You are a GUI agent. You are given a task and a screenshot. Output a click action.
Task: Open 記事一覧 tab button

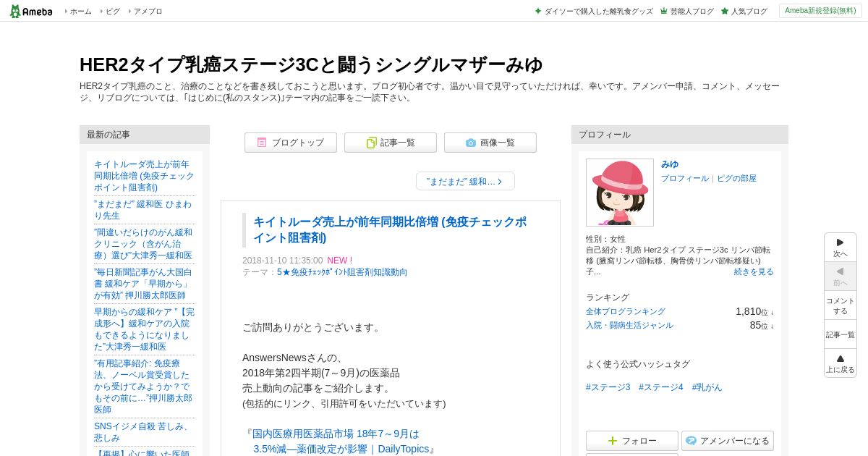tap(390, 143)
